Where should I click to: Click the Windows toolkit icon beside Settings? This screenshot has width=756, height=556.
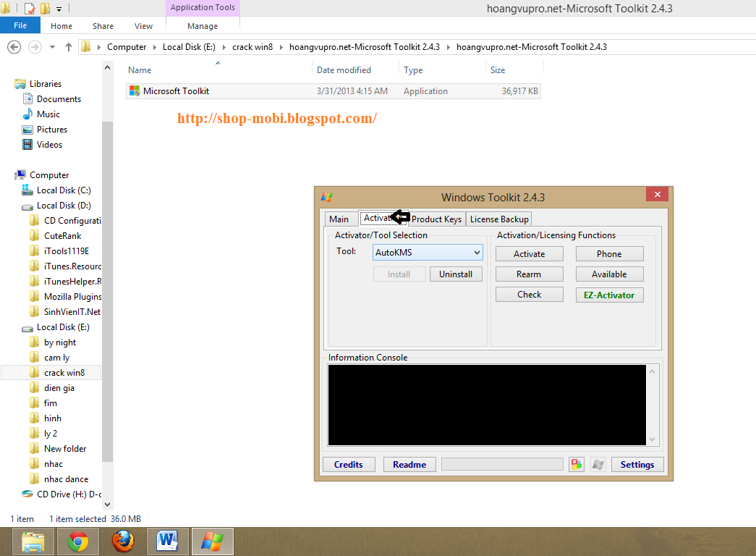tap(598, 464)
